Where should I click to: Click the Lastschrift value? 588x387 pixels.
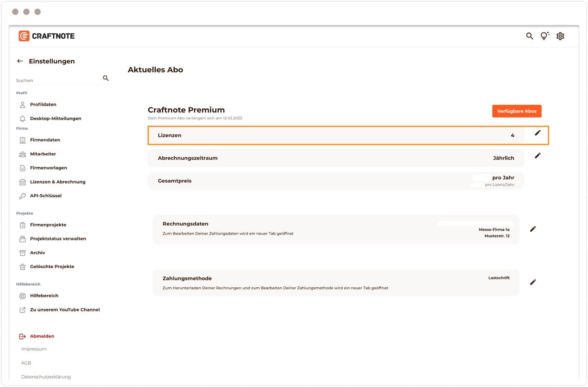coord(499,278)
